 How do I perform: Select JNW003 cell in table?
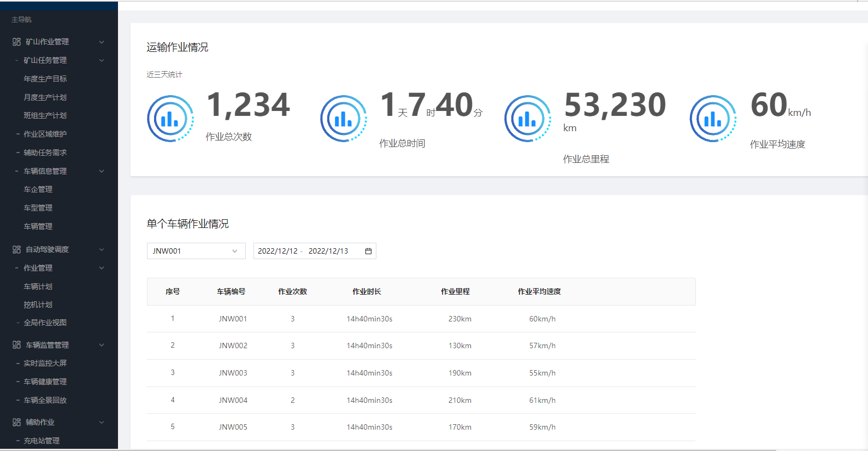(x=233, y=373)
